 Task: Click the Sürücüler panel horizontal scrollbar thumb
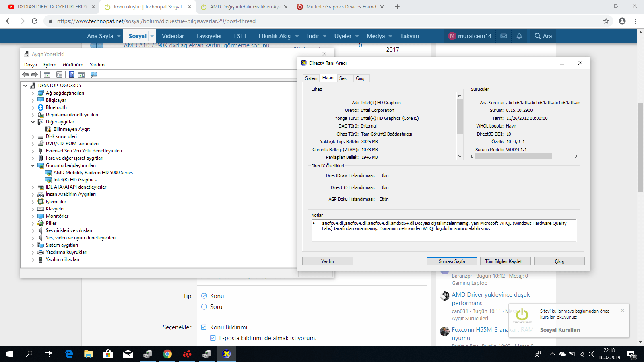tap(513, 156)
